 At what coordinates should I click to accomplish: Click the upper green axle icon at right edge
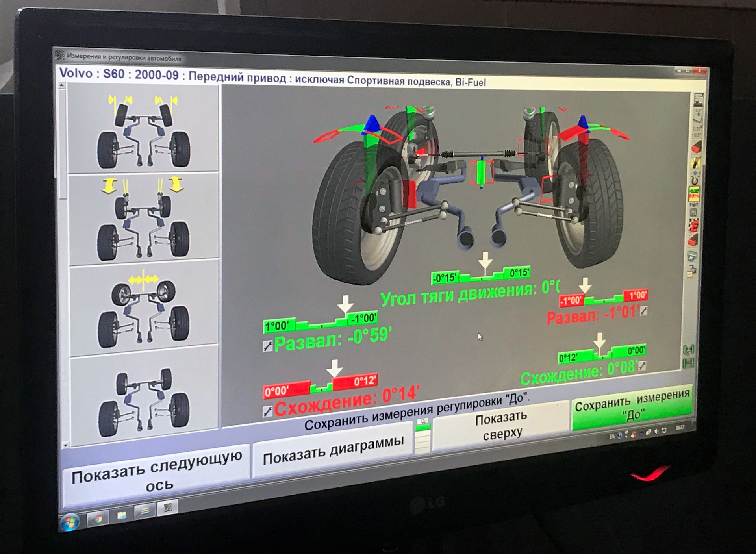pyautogui.click(x=688, y=350)
